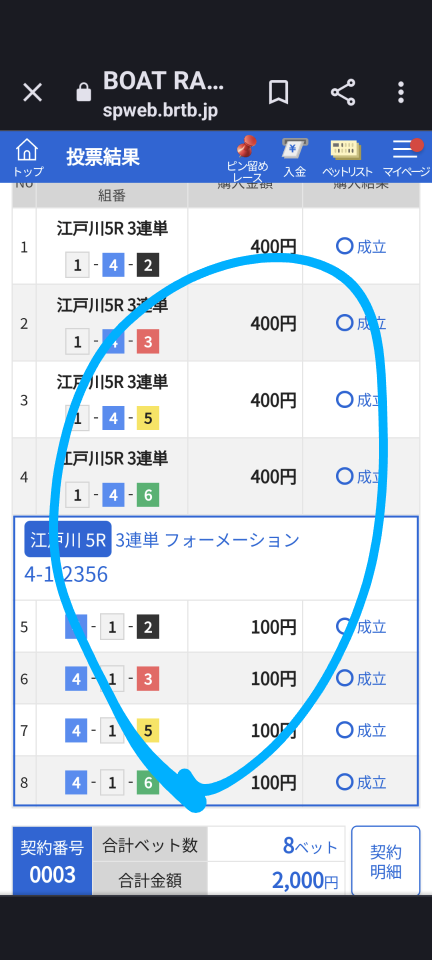Tap the spweb.brtb.jp address text

pyautogui.click(x=160, y=112)
